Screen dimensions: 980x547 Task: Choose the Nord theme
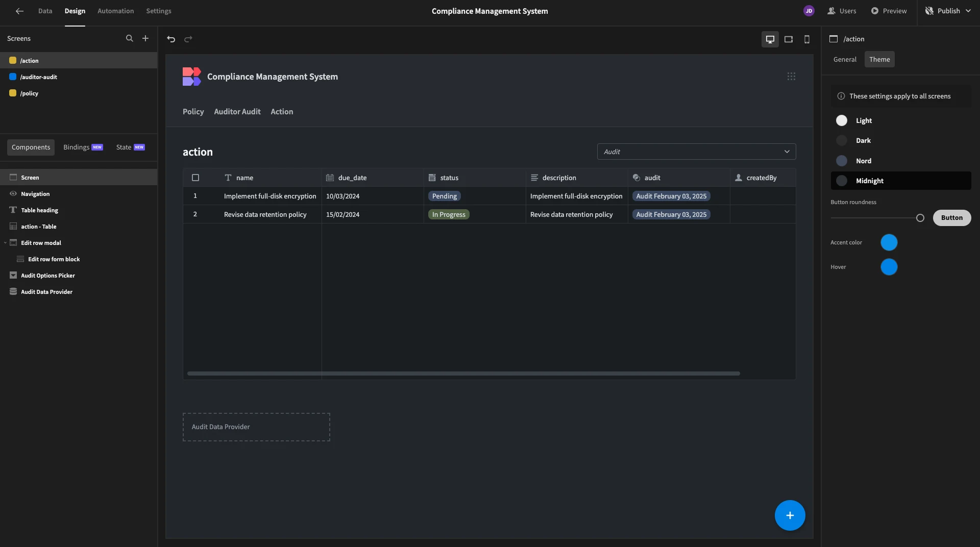(901, 161)
